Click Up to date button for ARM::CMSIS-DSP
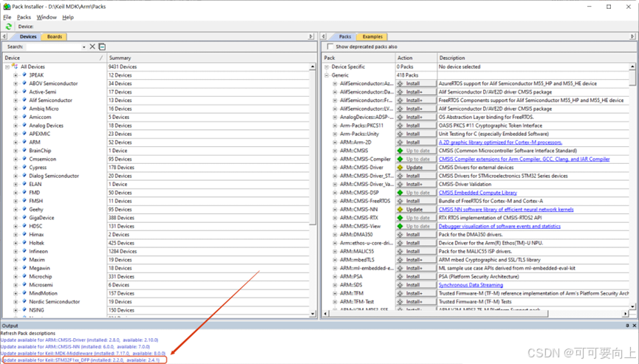The width and height of the screenshot is (639, 364). point(416,193)
